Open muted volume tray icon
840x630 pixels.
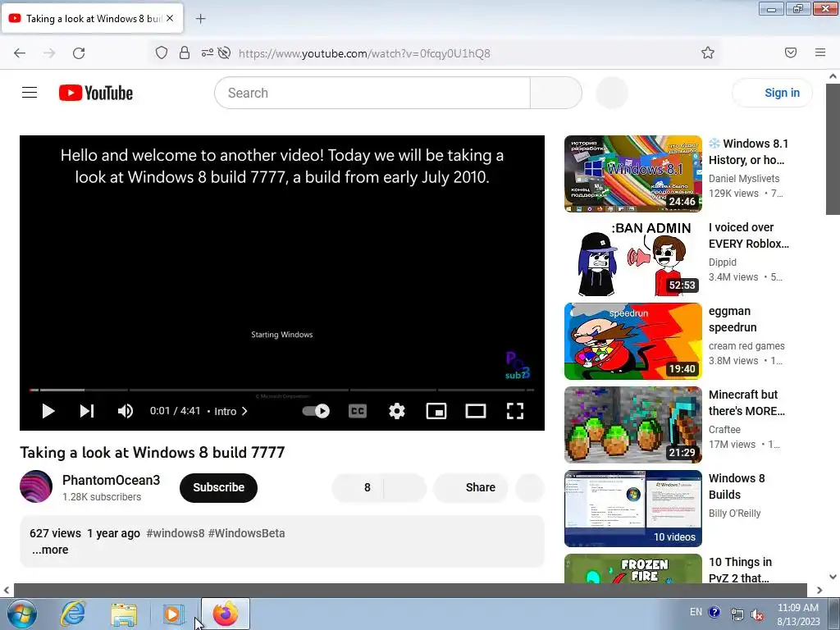[757, 614]
